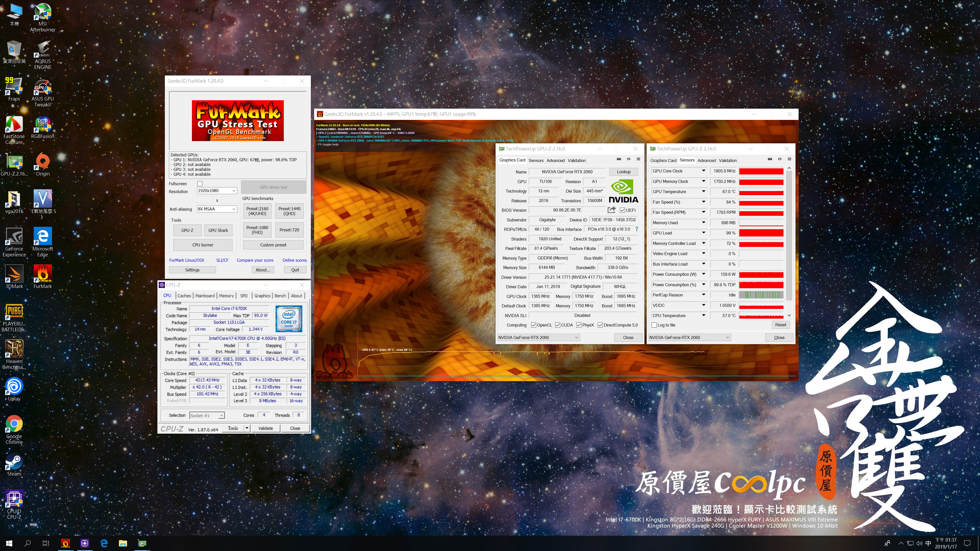The width and height of the screenshot is (980, 551).
Task: Enable Log to file checkbox
Action: 654,325
